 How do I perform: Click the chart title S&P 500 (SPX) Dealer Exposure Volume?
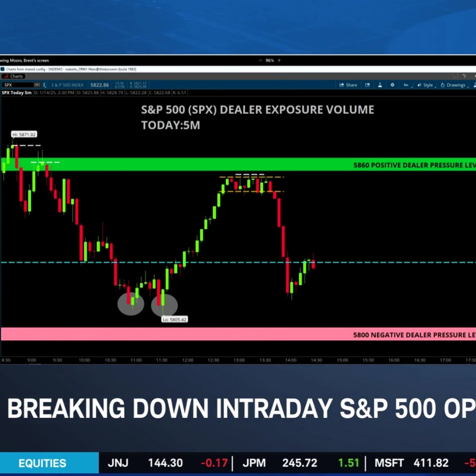258,117
